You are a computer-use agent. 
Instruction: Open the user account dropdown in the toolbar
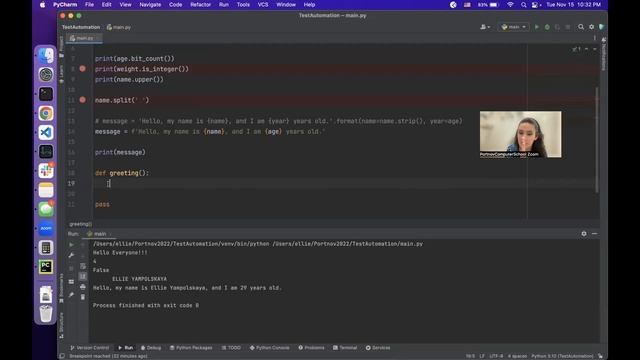click(485, 27)
